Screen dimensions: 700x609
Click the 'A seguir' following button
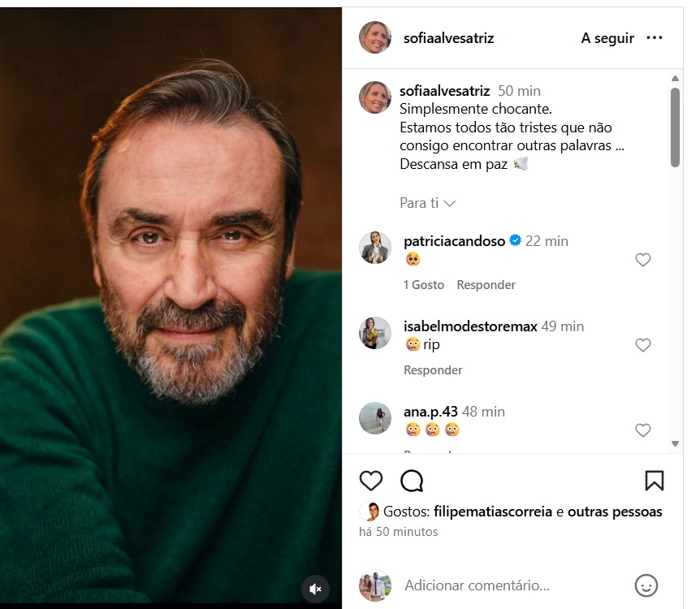[608, 38]
